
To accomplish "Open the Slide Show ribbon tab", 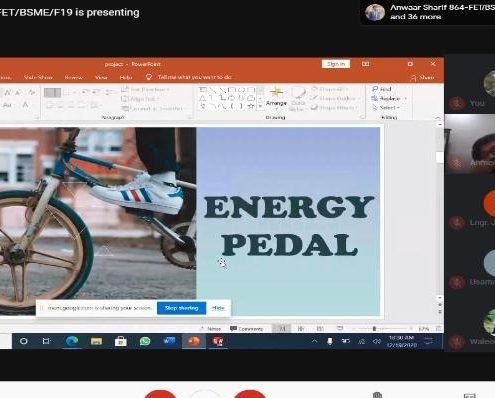I will (x=38, y=77).
